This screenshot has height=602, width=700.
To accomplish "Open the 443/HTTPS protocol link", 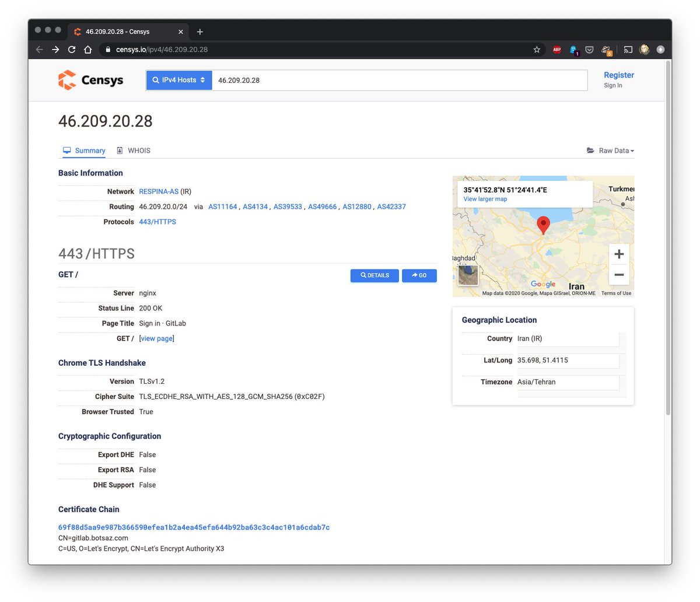I will (x=157, y=222).
